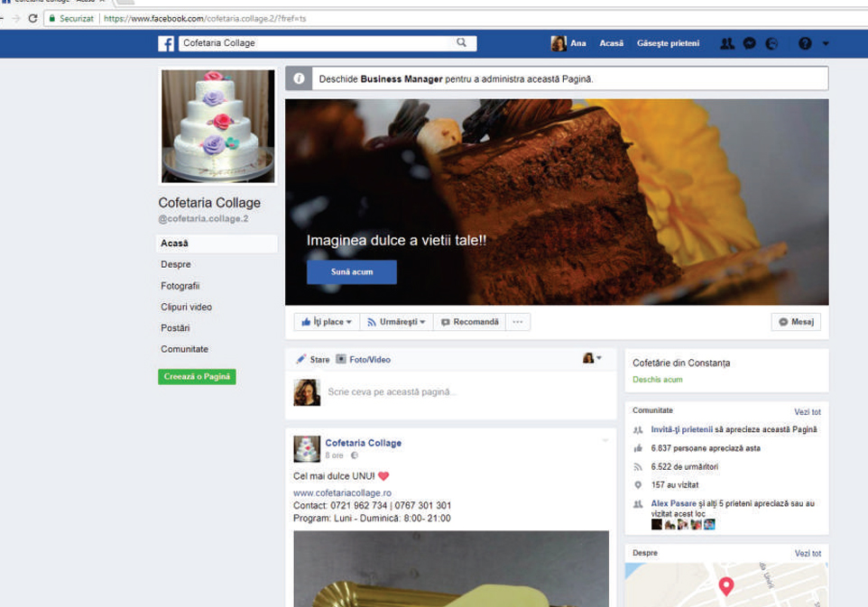This screenshot has width=868, height=607.
Task: Expand the account menu arrow in top bar
Action: click(826, 43)
